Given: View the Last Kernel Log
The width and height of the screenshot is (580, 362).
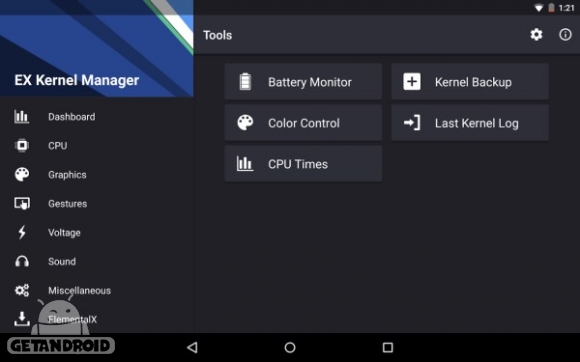Looking at the screenshot, I should pyautogui.click(x=470, y=123).
